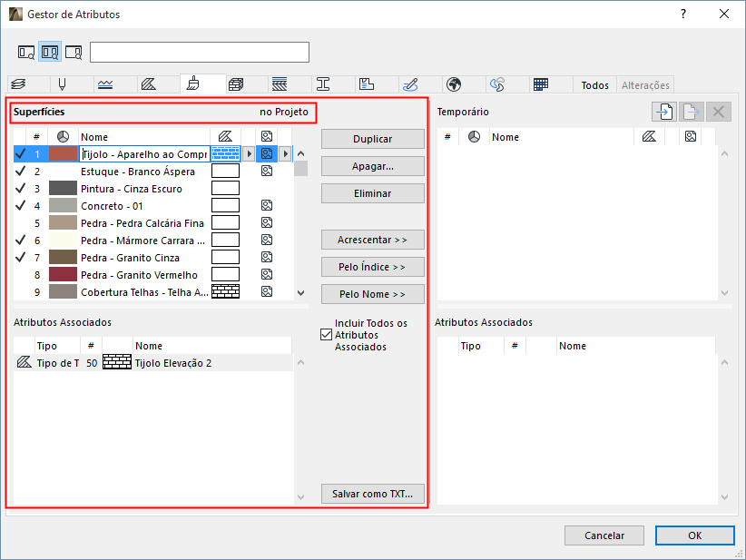Toggle checkmark on Estuque - Branco Áspera row
This screenshot has width=746, height=560.
pos(21,171)
